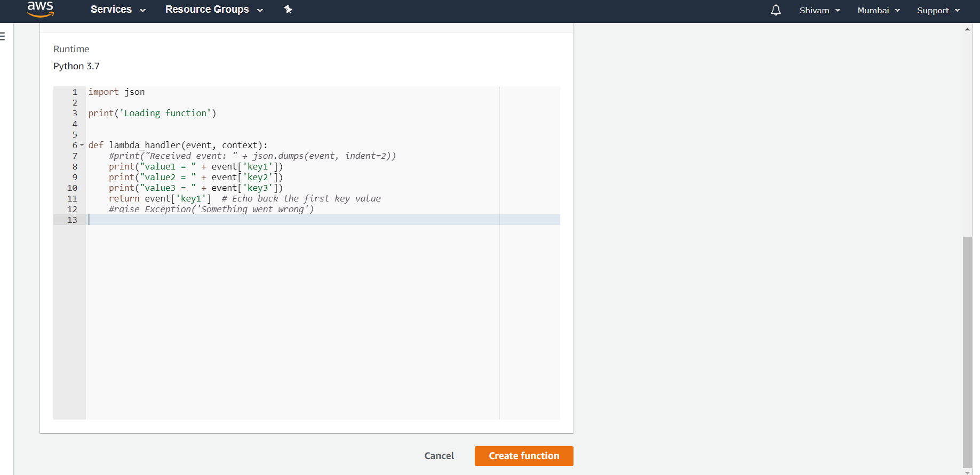This screenshot has height=475, width=980.
Task: Click line number 8 in the gutter
Action: click(x=75, y=166)
